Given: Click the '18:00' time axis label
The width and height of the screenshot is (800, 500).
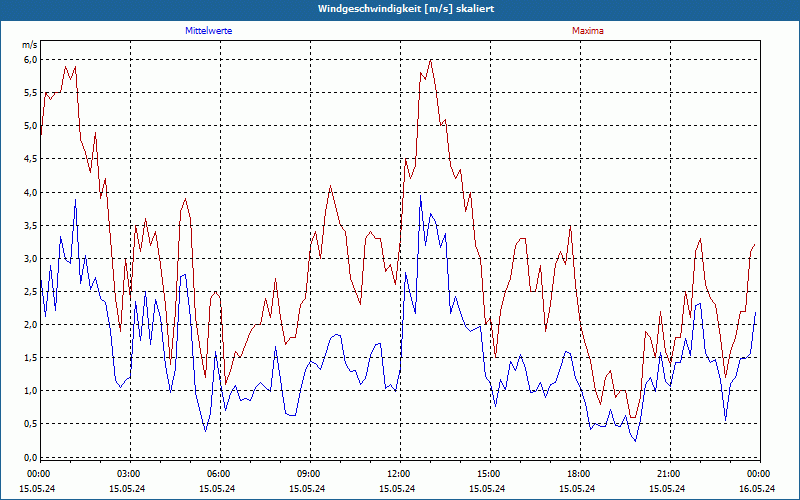Looking at the screenshot, I should 578,474.
